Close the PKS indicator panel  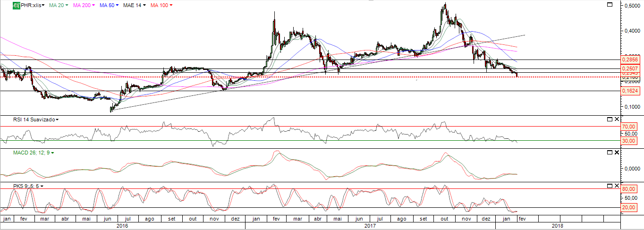click(x=617, y=186)
